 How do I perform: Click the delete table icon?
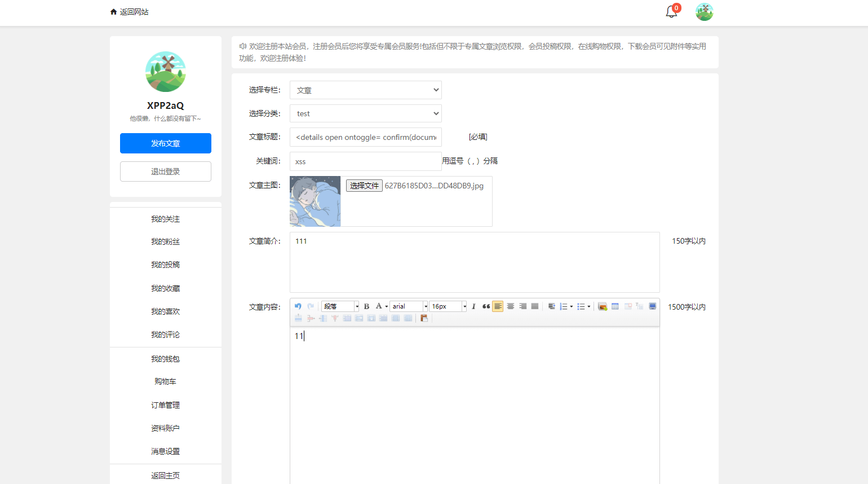click(x=628, y=306)
